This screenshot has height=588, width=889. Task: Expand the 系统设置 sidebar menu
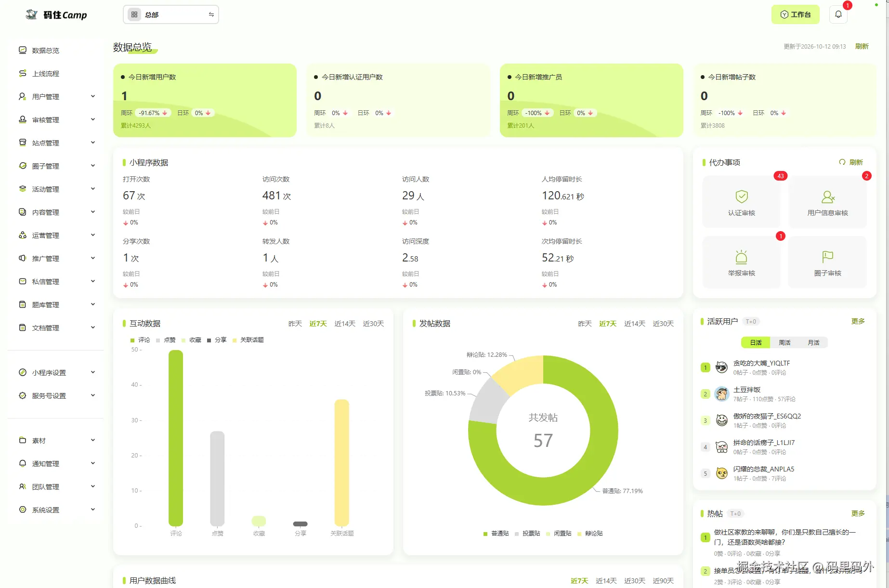tap(56, 510)
